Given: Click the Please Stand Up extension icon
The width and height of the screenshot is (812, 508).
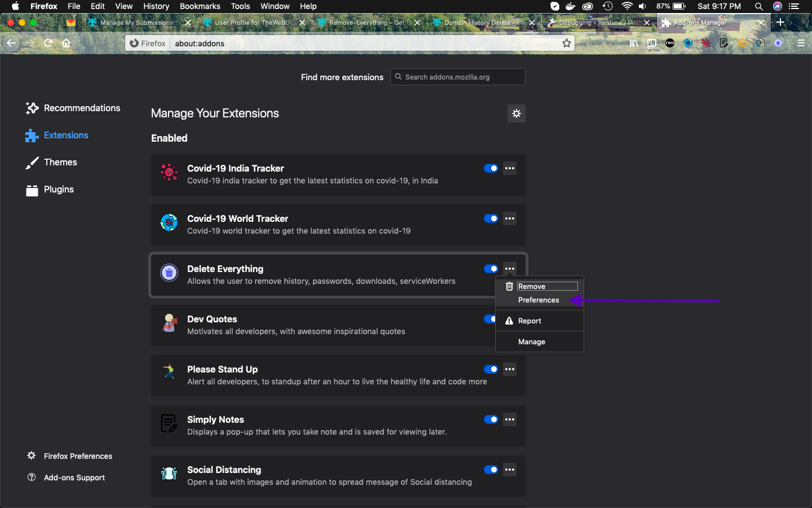Looking at the screenshot, I should click(x=169, y=373).
